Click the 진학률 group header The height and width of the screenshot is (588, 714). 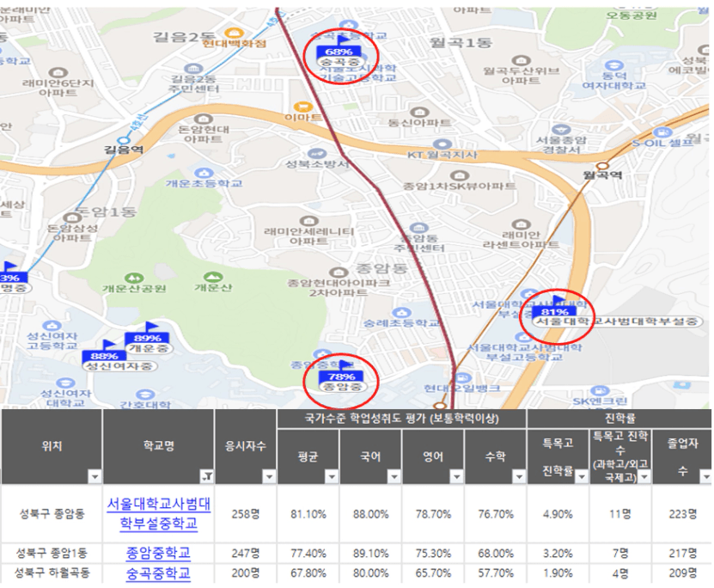click(619, 419)
